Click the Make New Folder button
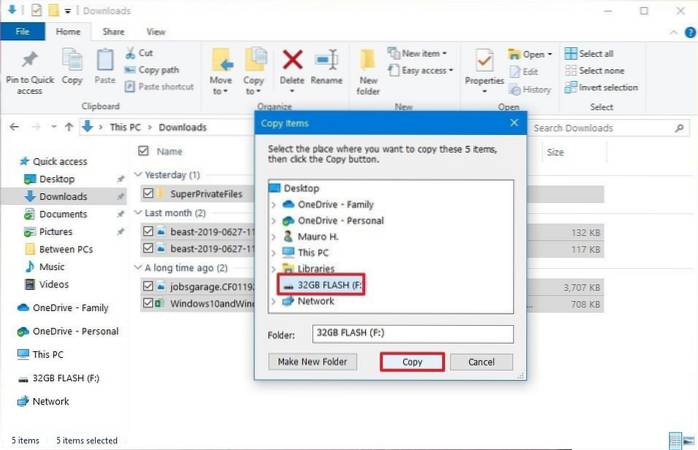This screenshot has width=698, height=450. point(312,362)
